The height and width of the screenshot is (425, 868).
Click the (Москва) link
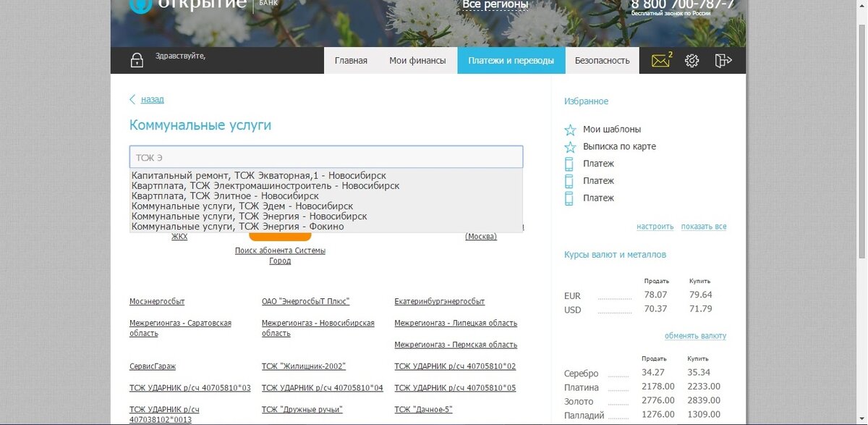pyautogui.click(x=481, y=237)
